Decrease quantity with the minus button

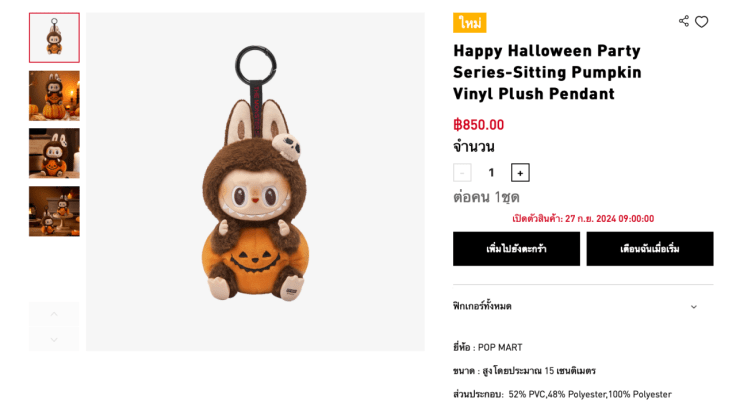[462, 173]
